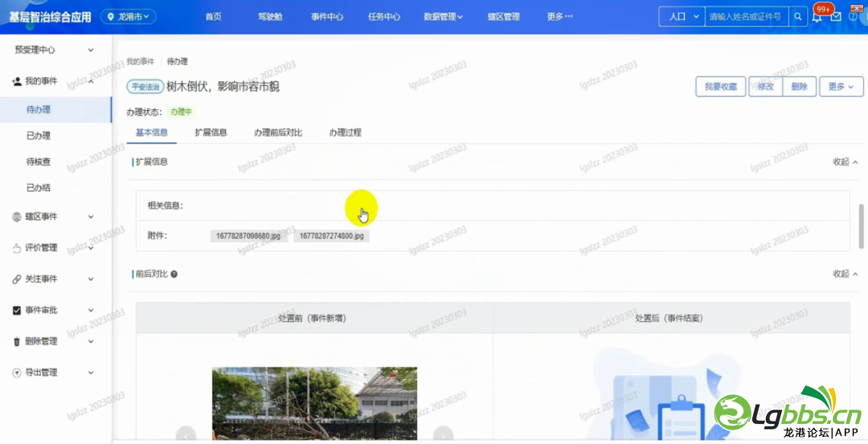The width and height of the screenshot is (868, 444).
Task: Click the 办理中 status badge
Action: pos(181,112)
